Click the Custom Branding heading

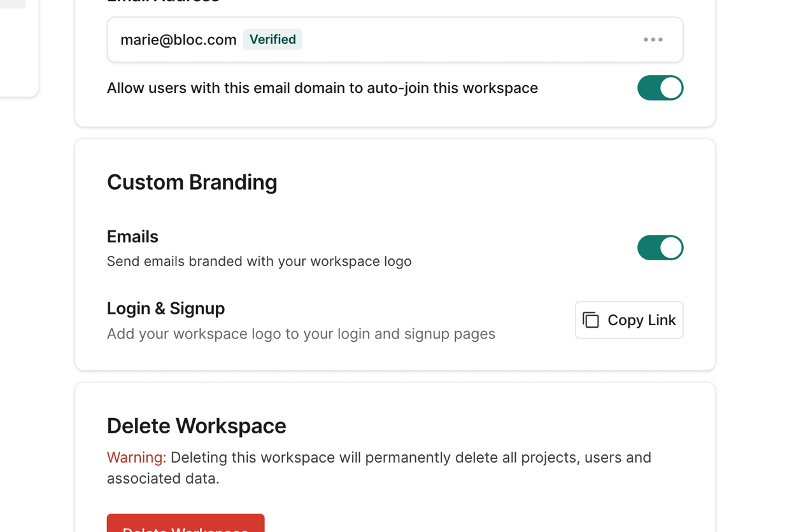click(x=192, y=182)
